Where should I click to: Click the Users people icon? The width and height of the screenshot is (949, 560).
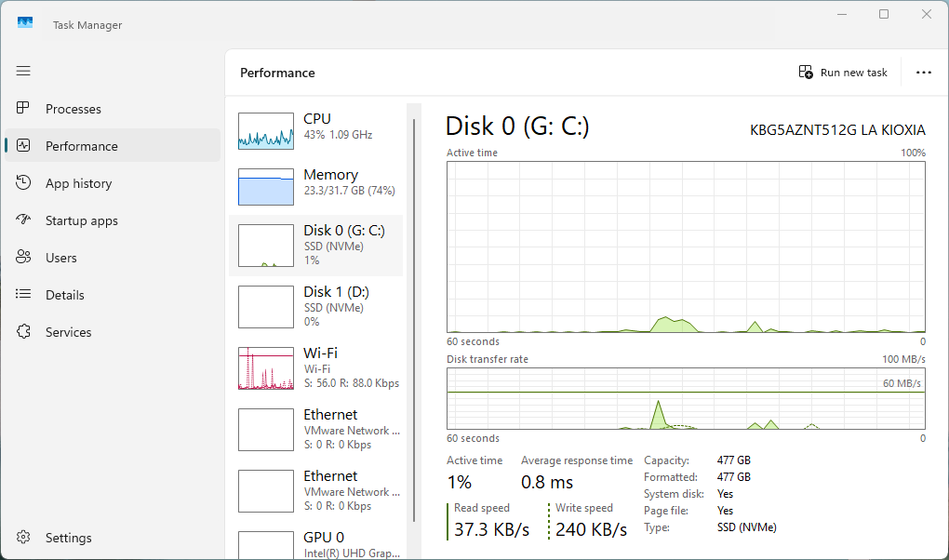pyautogui.click(x=23, y=257)
